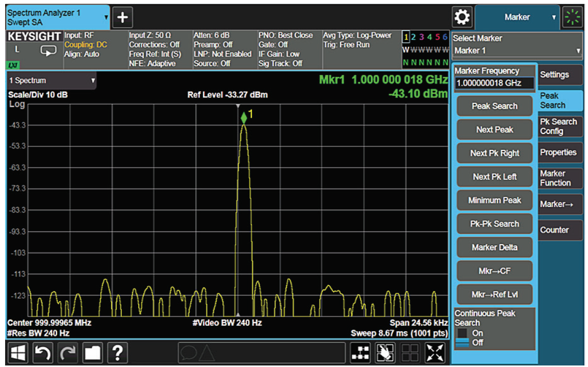Click the Minimum Peak button
Screen dimensions: 588x367
(x=494, y=200)
